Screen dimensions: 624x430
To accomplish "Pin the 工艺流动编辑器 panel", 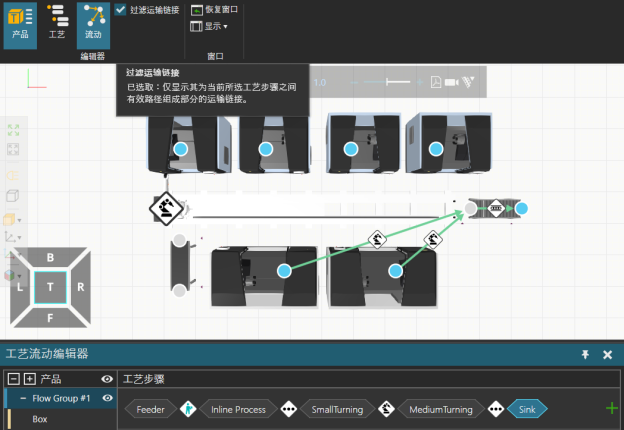I will 585,354.
